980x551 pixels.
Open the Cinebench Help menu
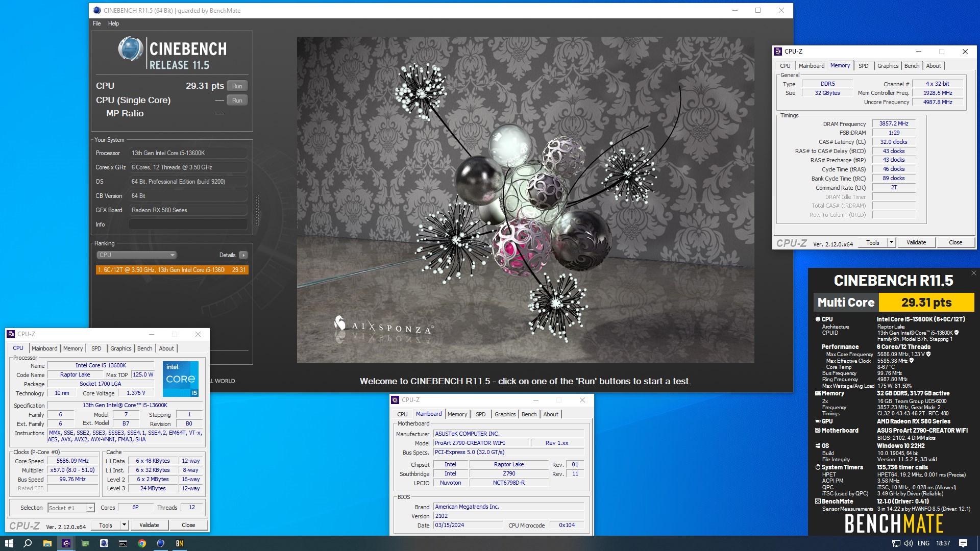tap(113, 23)
